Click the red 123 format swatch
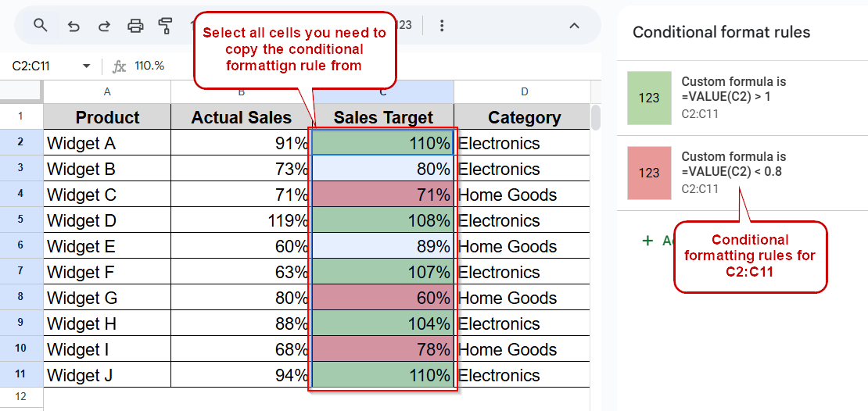868x411 pixels. [x=649, y=173]
